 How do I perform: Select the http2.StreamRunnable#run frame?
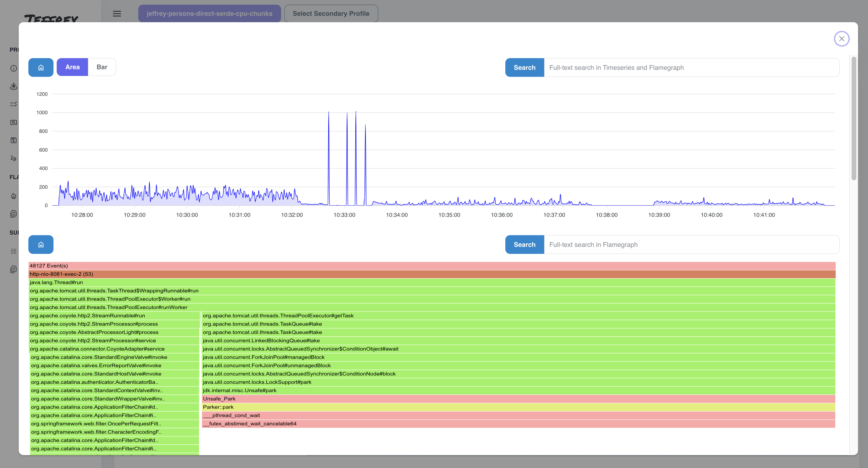coord(114,316)
